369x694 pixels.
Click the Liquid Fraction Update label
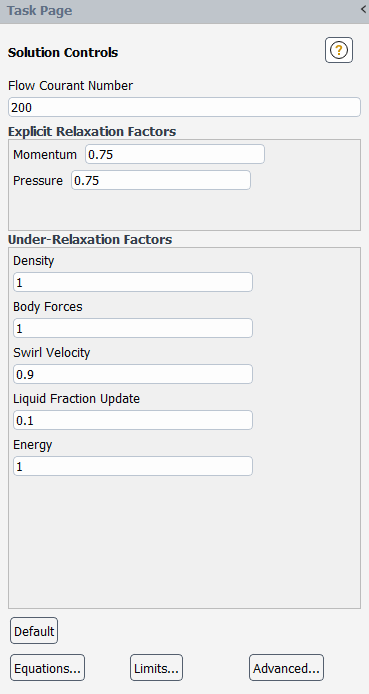coord(77,398)
